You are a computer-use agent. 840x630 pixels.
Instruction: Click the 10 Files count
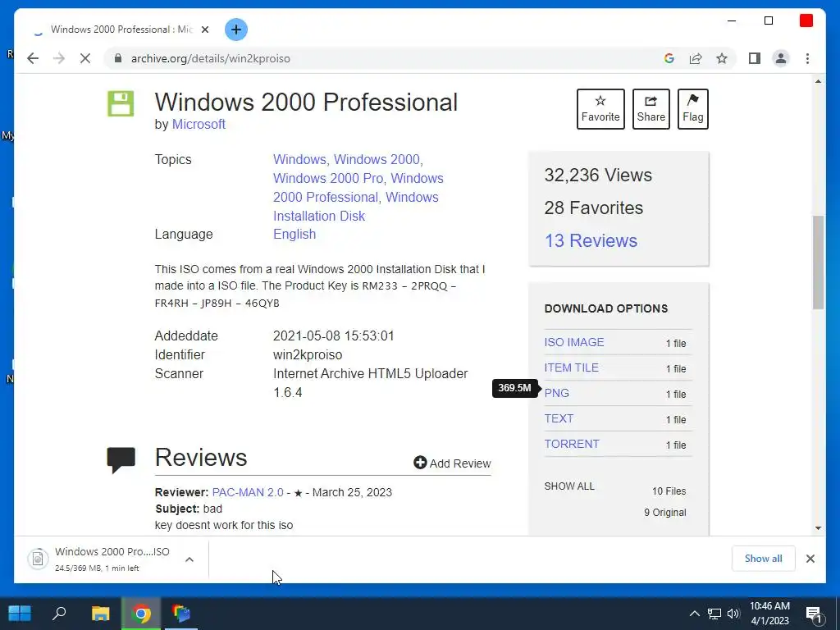point(669,491)
